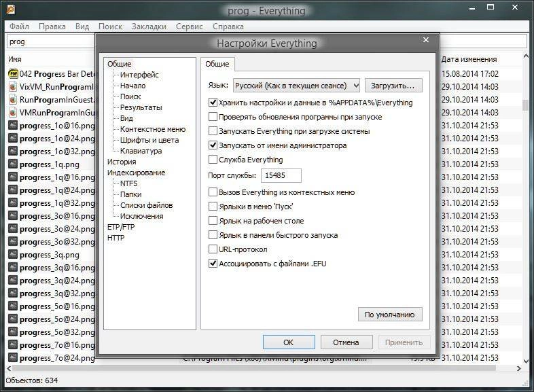Confirm settings with OK button

[x=289, y=342]
